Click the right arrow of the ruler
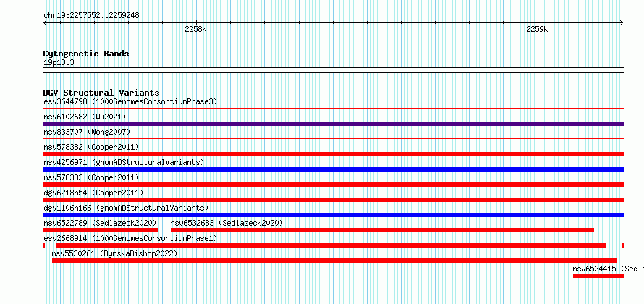The image size is (644, 304). pyautogui.click(x=622, y=22)
